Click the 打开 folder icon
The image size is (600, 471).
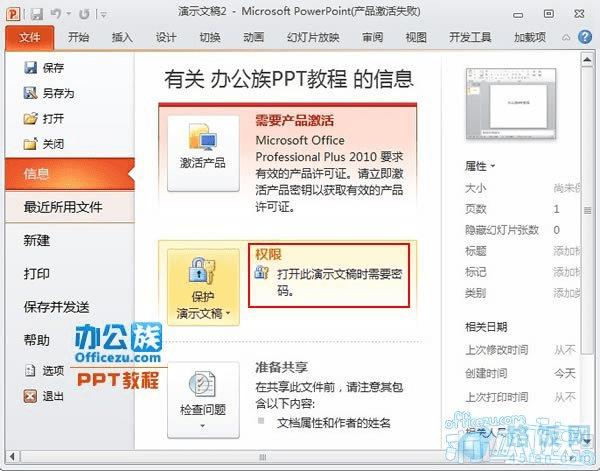(x=31, y=119)
